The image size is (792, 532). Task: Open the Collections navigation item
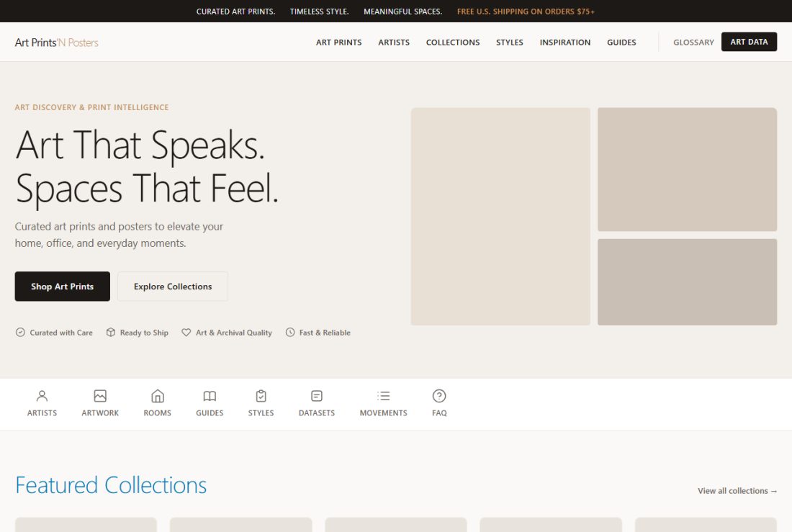[x=453, y=42]
